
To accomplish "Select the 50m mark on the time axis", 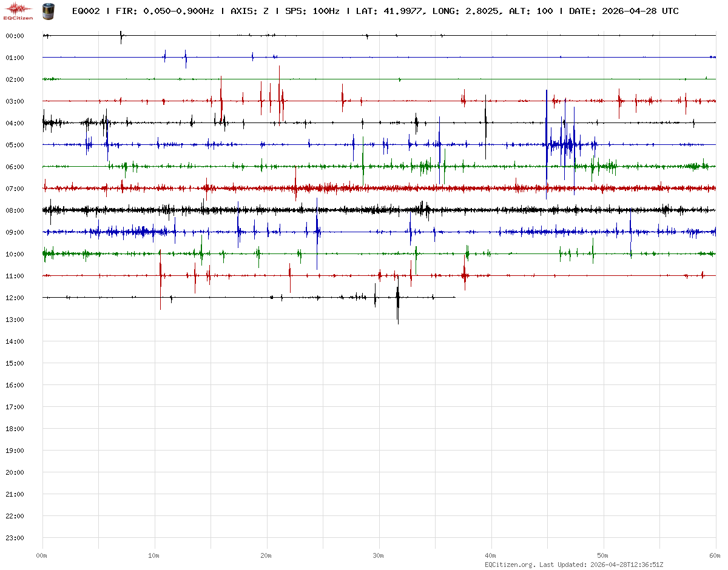I will pyautogui.click(x=603, y=555).
